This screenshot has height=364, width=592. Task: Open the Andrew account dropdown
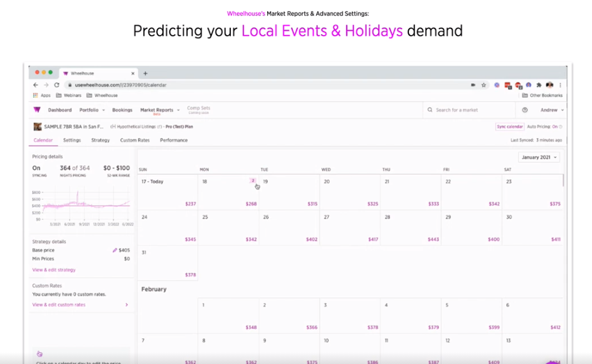[552, 110]
